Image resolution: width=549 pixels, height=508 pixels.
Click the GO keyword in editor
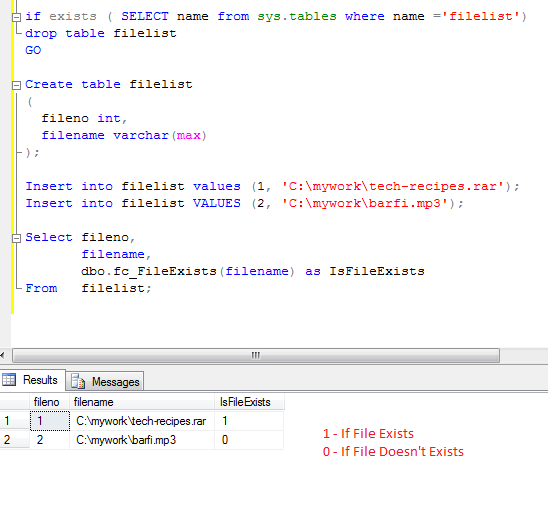click(x=33, y=50)
